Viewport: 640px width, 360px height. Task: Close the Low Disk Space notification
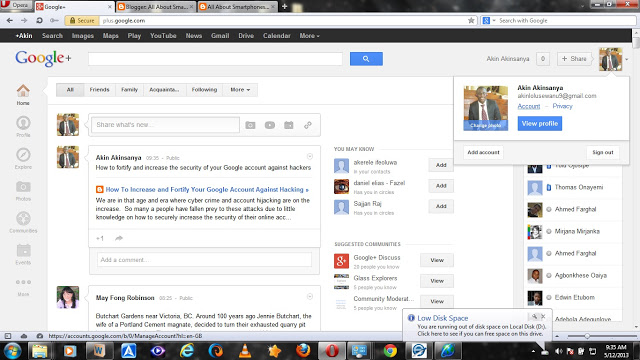pyautogui.click(x=543, y=316)
